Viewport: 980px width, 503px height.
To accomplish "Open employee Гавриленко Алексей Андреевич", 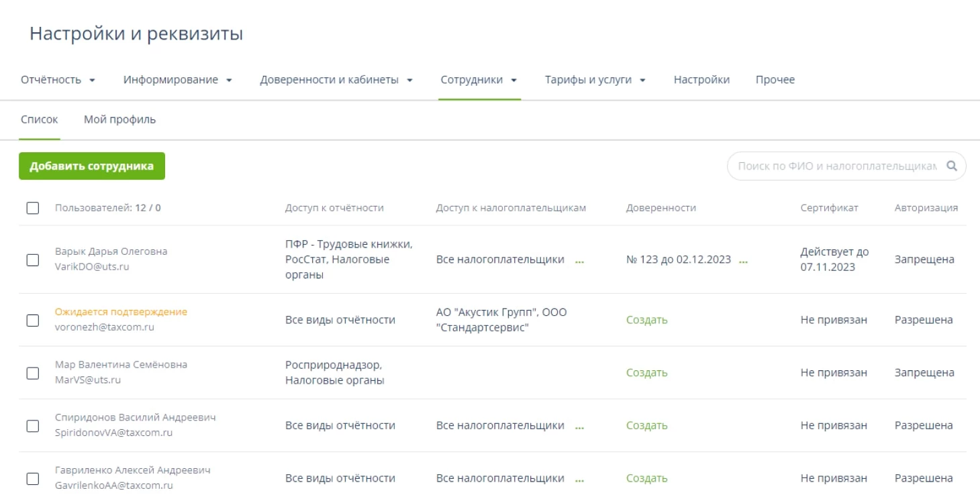I will pos(132,470).
